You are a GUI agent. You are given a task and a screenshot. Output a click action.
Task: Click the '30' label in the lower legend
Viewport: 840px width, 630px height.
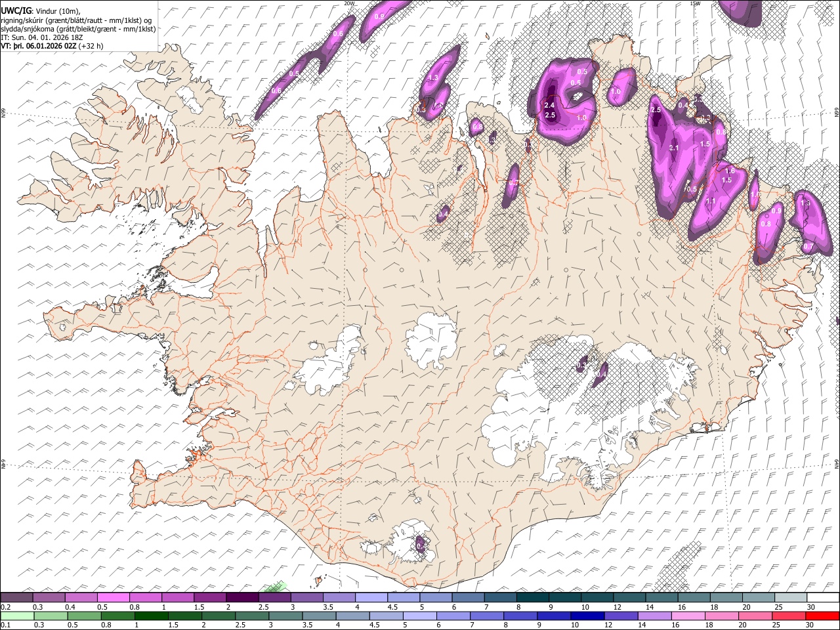click(x=811, y=625)
